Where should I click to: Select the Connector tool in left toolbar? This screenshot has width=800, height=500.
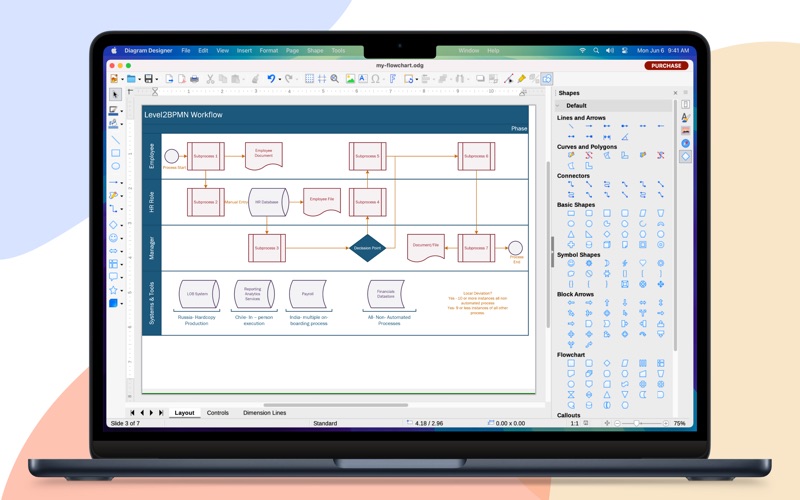(x=113, y=209)
